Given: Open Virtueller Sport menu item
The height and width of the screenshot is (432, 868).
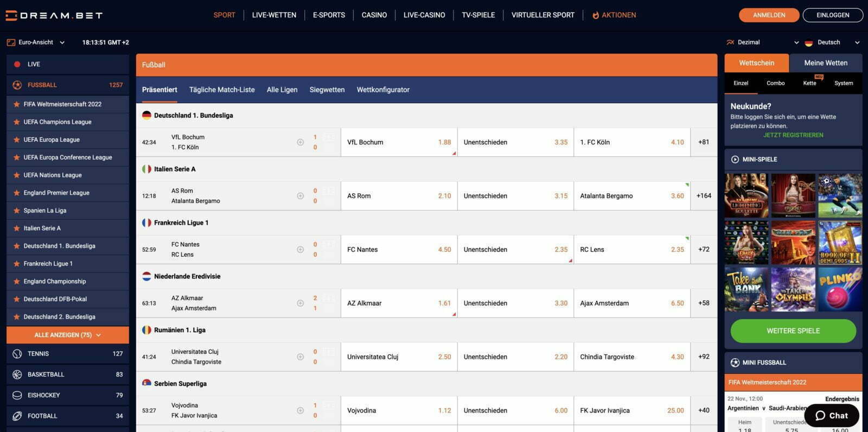Looking at the screenshot, I should click(542, 15).
